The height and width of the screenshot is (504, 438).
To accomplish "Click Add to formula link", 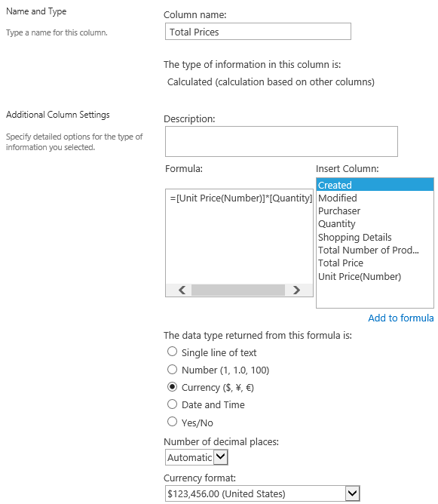I will pyautogui.click(x=401, y=318).
